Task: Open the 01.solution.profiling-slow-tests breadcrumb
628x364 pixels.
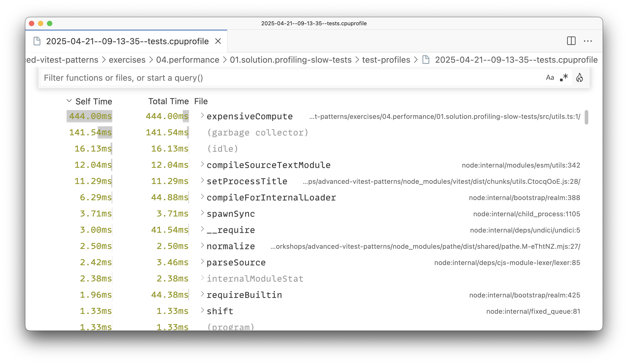Action: coord(291,60)
